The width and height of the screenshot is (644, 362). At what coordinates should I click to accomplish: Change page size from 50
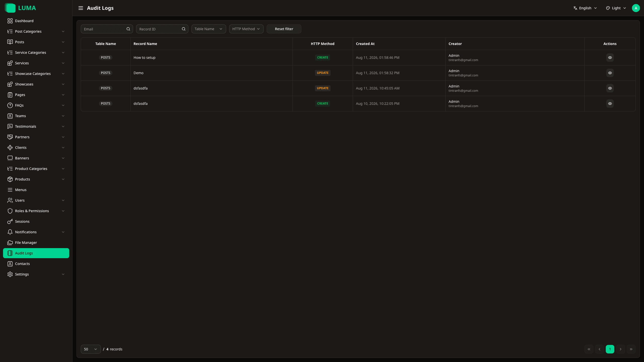pyautogui.click(x=91, y=349)
